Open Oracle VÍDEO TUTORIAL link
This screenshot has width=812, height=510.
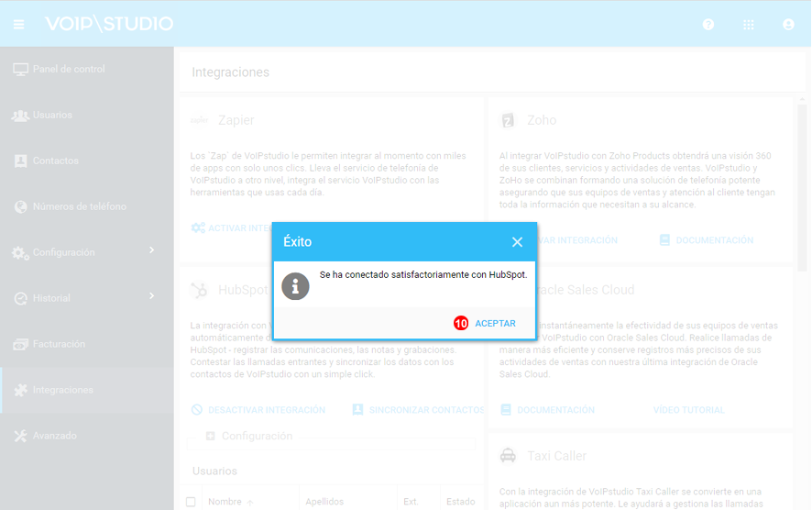(689, 410)
